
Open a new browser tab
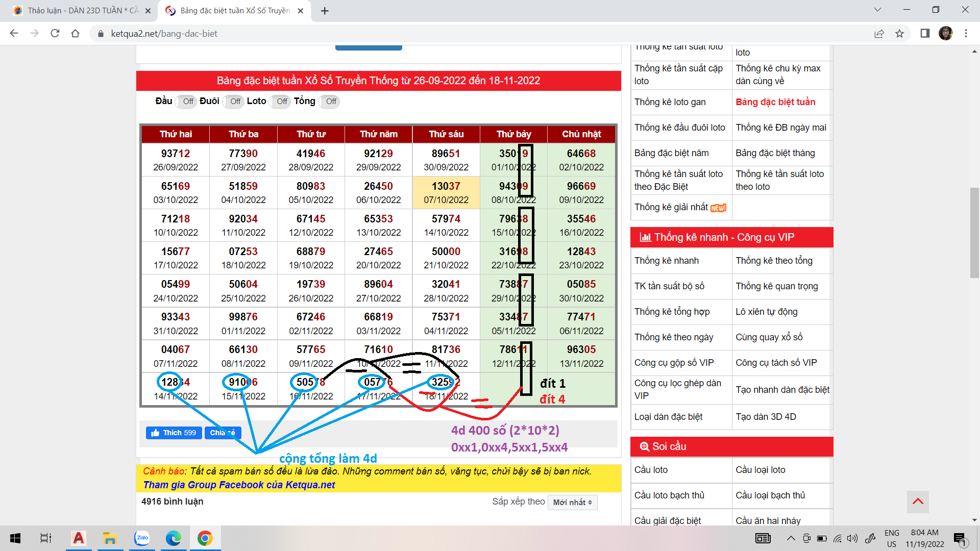point(325,11)
